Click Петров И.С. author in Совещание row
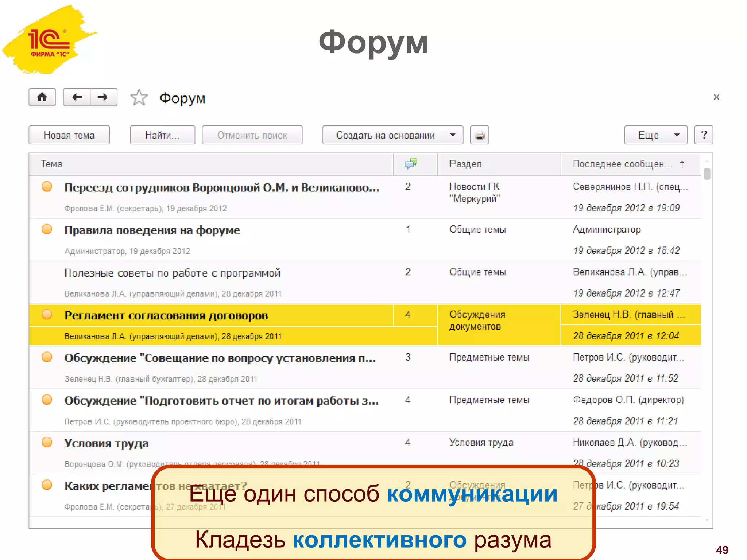Screen dimensions: 747x560 click(628, 357)
